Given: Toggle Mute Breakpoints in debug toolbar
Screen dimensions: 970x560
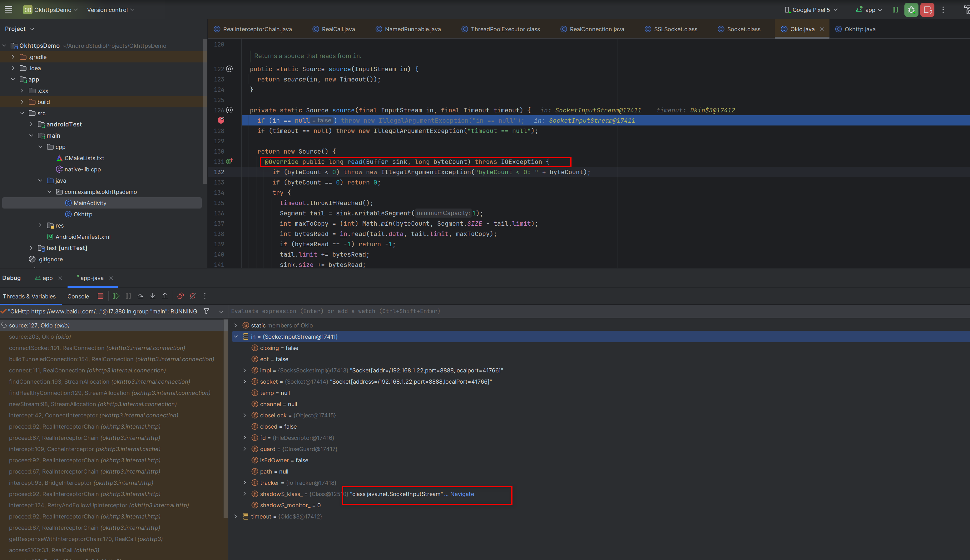Looking at the screenshot, I should 193,296.
